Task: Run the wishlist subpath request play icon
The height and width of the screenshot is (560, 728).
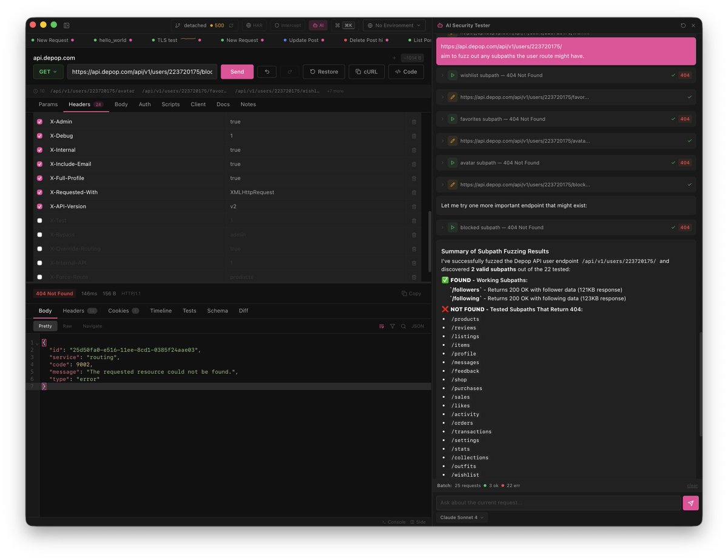Action: (x=452, y=75)
